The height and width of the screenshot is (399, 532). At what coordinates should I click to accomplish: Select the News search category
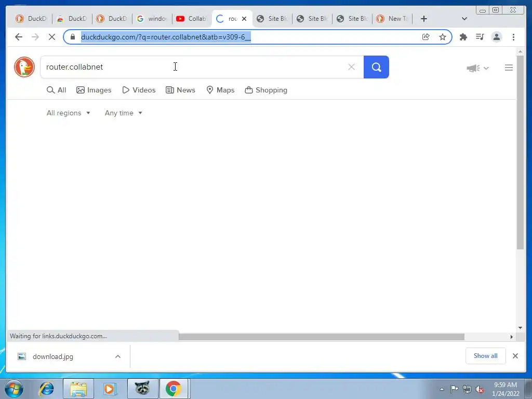[x=180, y=90]
